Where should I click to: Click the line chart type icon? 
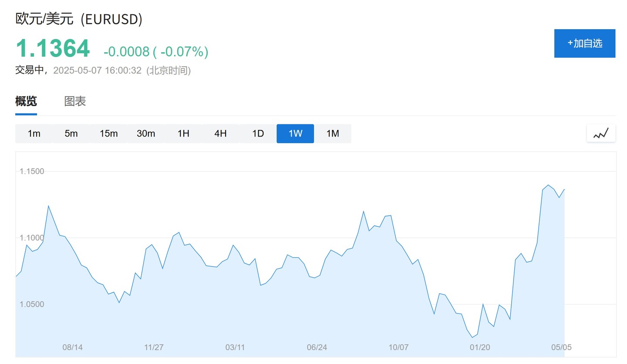(x=601, y=133)
